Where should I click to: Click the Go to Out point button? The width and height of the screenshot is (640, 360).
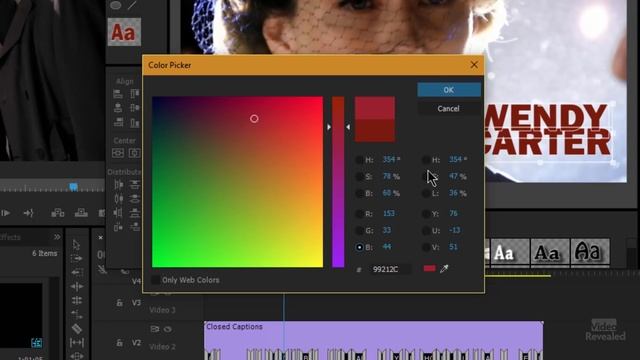point(28,213)
